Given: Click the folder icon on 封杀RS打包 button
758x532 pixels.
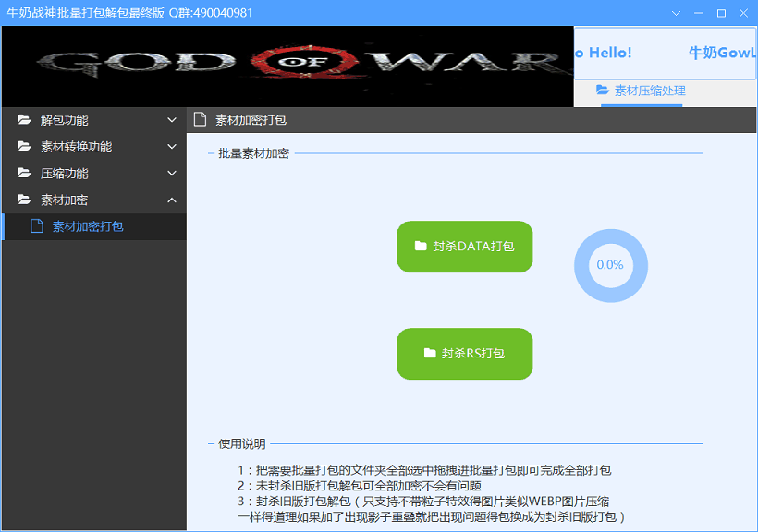Looking at the screenshot, I should 430,353.
